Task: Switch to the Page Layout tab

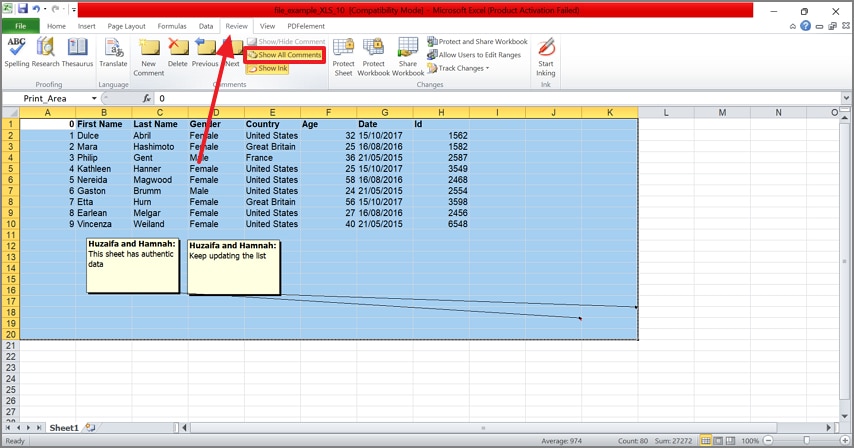Action: click(126, 26)
